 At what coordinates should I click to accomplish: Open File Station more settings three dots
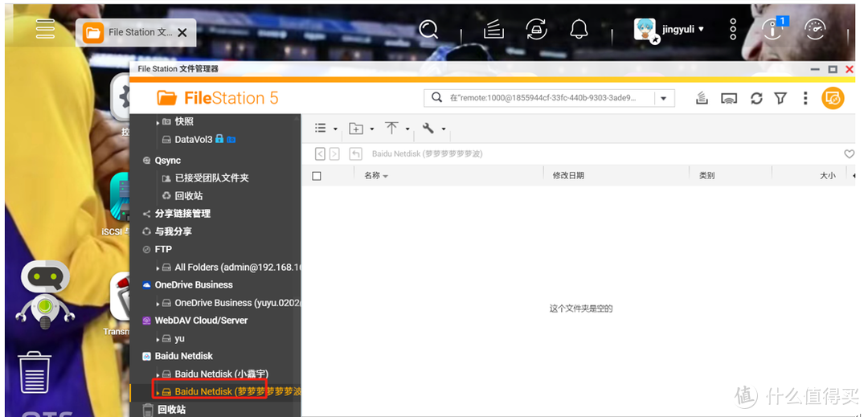[x=805, y=99]
